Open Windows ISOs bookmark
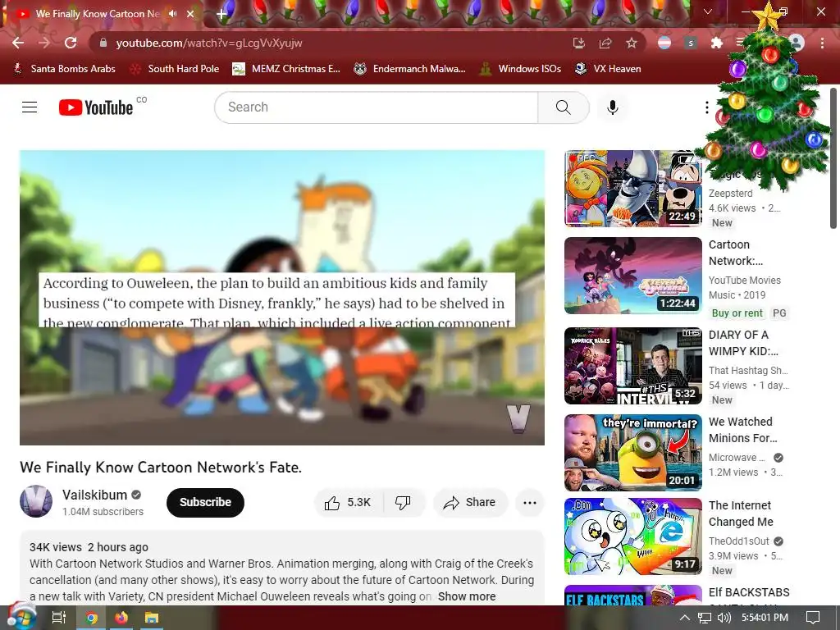840x630 pixels. [x=520, y=69]
